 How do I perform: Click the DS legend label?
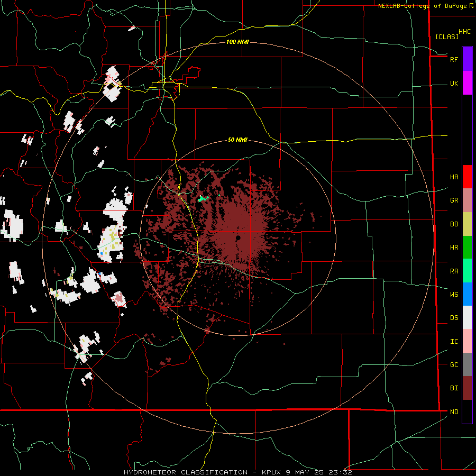coord(454,318)
